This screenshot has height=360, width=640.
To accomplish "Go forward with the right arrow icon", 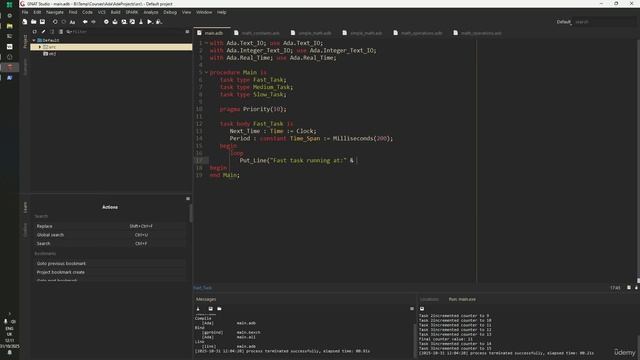I will 93,22.
